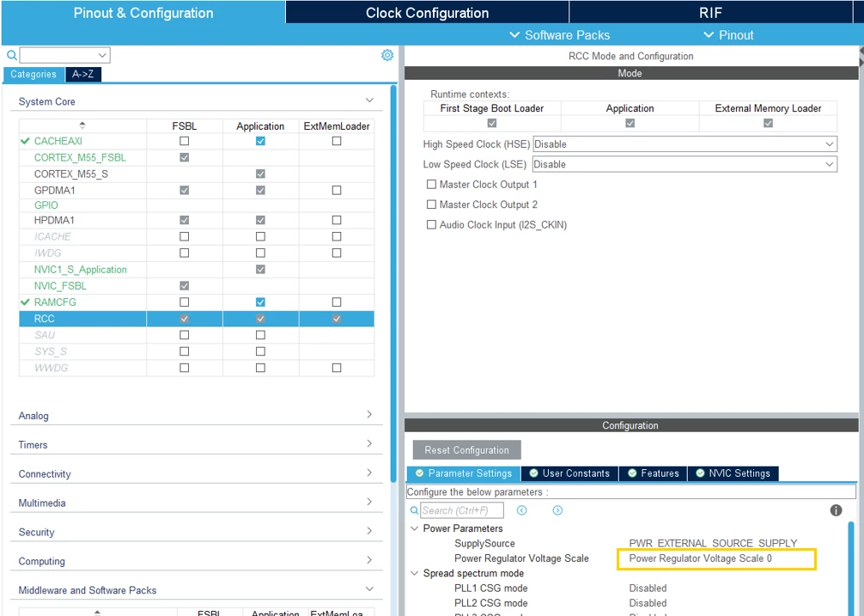Screen dimensions: 864x616
Task: Enable WWDG ExtMemLoader checkbox
Action: tap(337, 368)
